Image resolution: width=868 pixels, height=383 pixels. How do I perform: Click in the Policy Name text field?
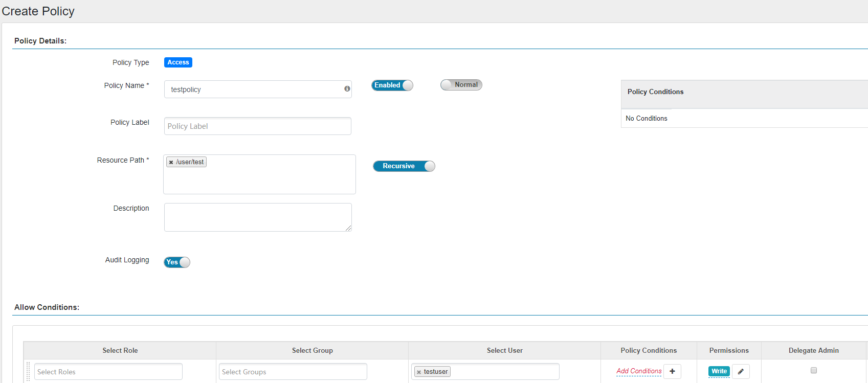pyautogui.click(x=253, y=89)
